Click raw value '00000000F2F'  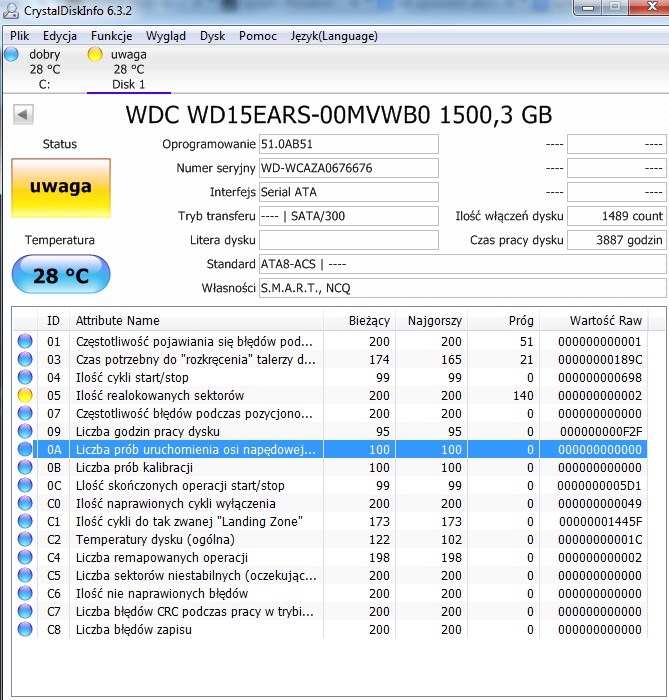coord(601,431)
